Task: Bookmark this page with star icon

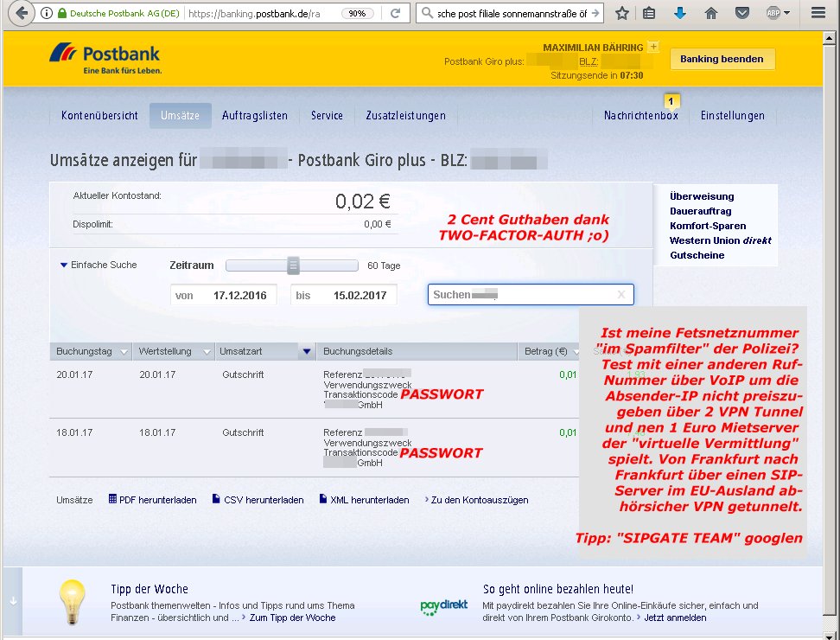Action: click(622, 13)
